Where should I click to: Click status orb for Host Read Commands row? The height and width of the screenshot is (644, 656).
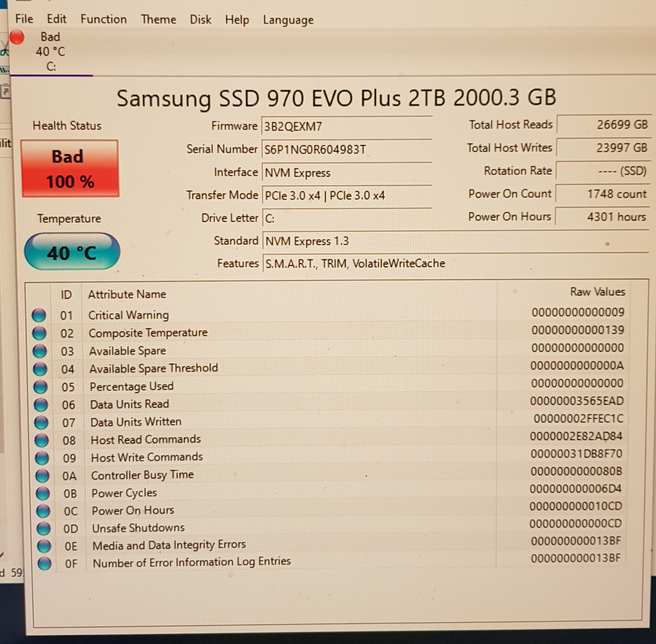coord(42,441)
